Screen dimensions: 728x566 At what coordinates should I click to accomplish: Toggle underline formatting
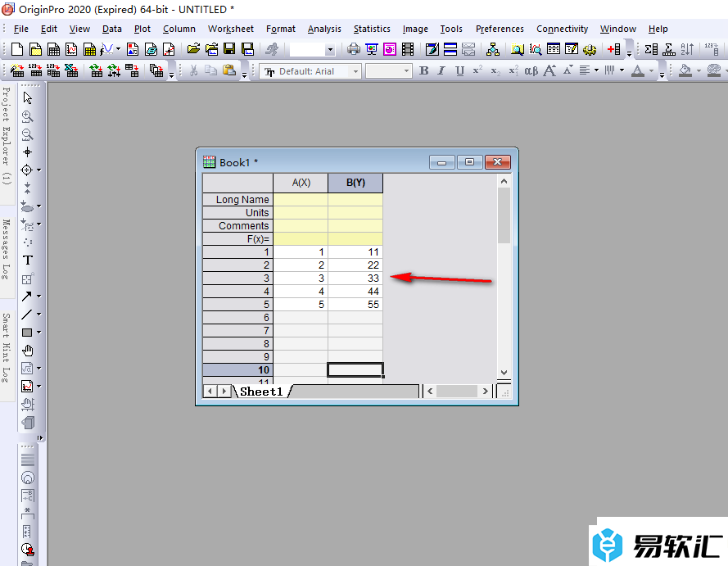click(459, 70)
